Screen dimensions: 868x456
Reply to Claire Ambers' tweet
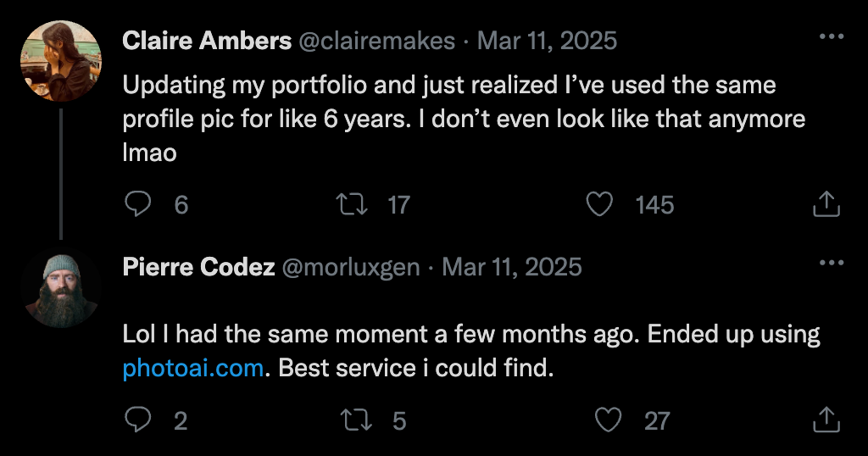[138, 204]
